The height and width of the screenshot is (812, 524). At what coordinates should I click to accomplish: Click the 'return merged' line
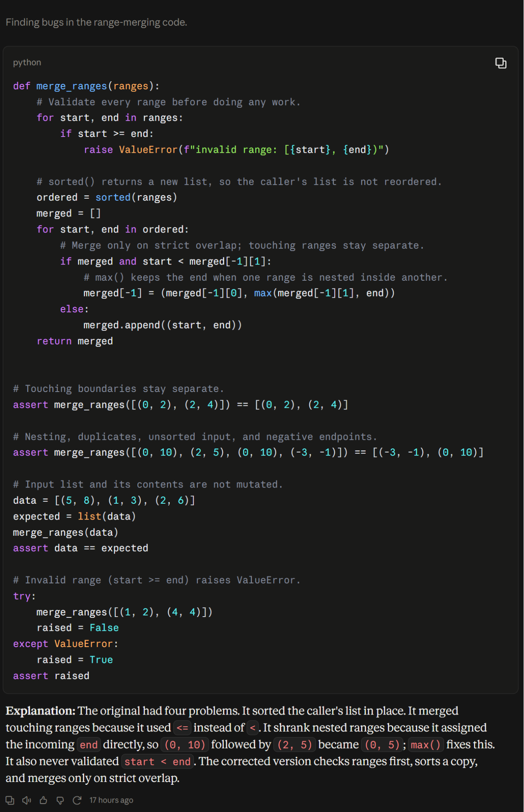click(75, 341)
